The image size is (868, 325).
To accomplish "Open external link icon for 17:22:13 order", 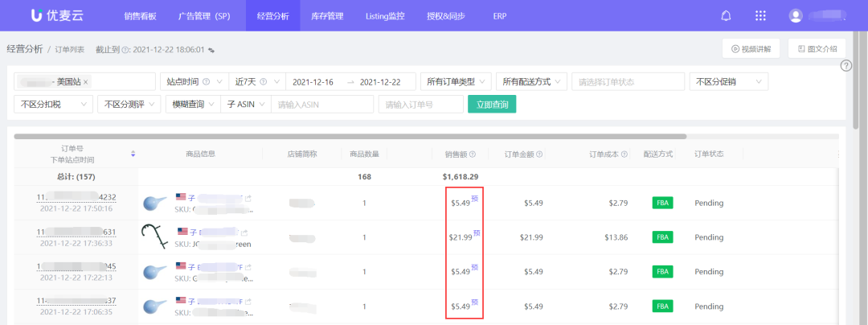I will click(x=248, y=267).
